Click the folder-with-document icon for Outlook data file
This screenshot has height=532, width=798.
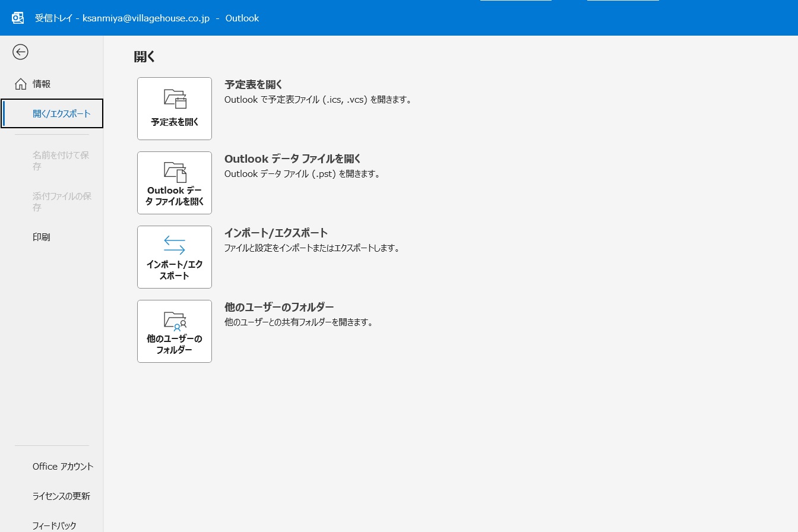point(175,172)
